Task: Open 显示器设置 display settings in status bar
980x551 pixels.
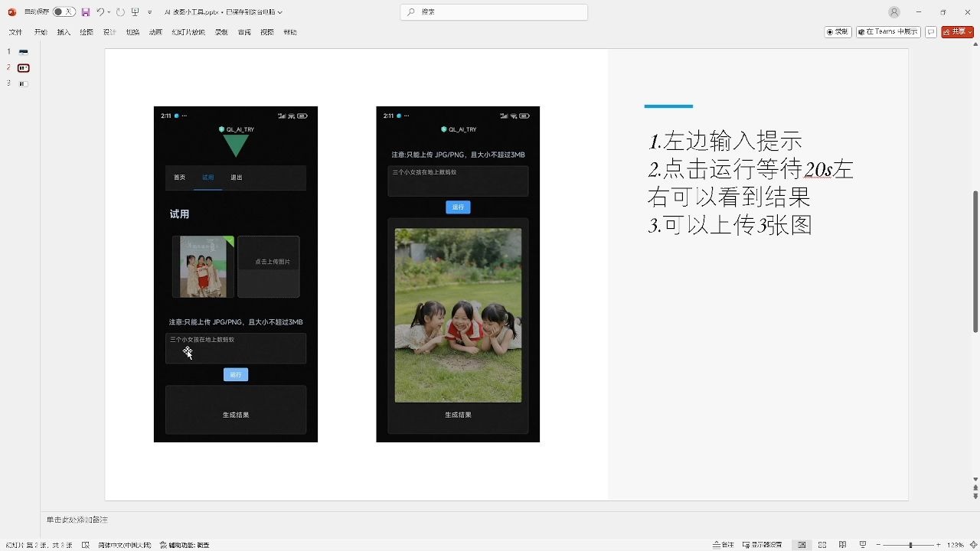Action: [x=762, y=545]
